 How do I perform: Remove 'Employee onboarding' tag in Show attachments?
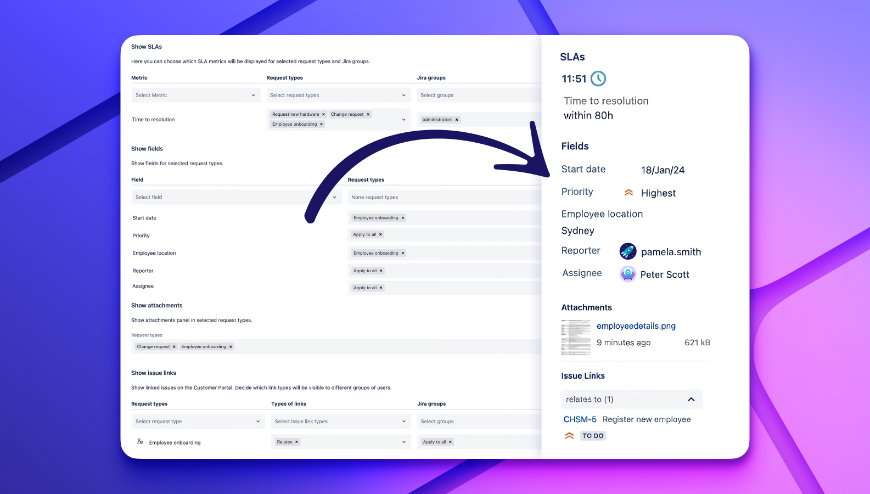pos(231,346)
